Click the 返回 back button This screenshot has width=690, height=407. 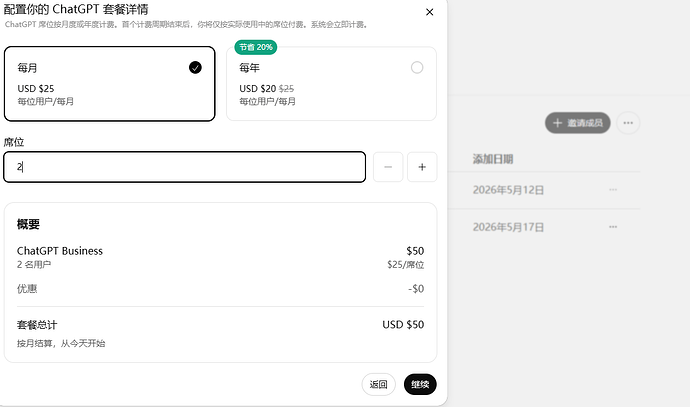pyautogui.click(x=378, y=385)
